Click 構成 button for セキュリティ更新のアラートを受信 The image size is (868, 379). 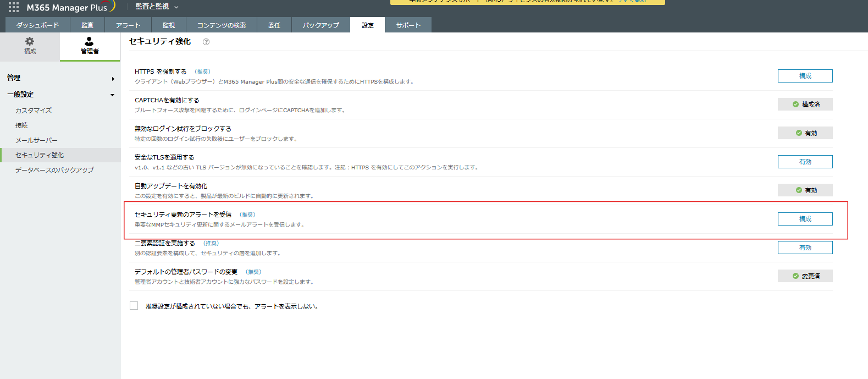pos(805,219)
